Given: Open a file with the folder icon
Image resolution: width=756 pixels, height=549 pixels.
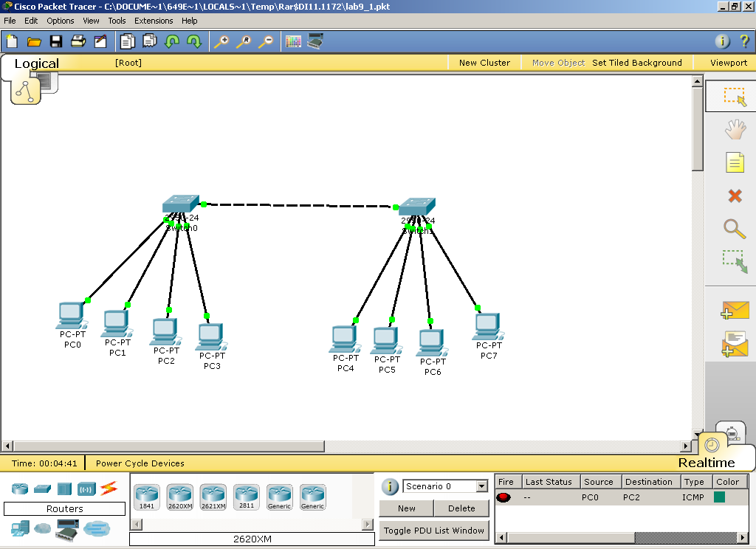Looking at the screenshot, I should pyautogui.click(x=34, y=41).
